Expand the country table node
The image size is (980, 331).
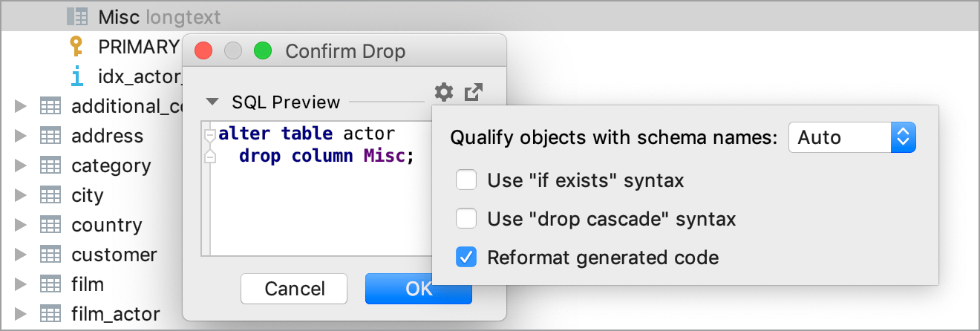click(21, 225)
